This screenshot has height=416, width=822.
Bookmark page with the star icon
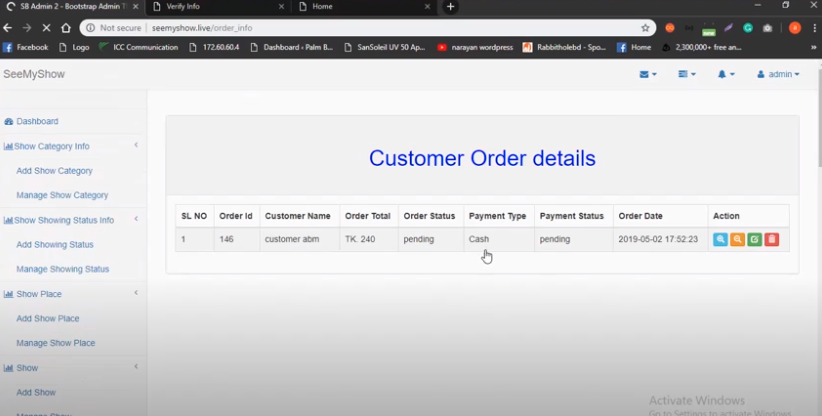645,28
